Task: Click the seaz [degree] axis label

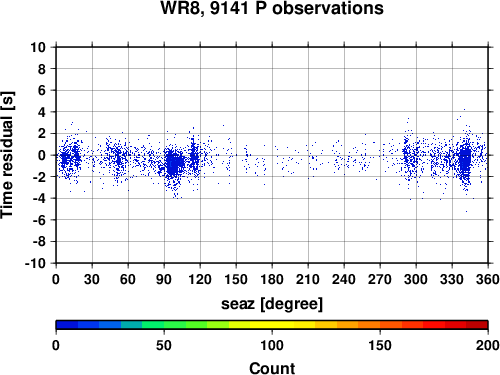Action: 272,304
